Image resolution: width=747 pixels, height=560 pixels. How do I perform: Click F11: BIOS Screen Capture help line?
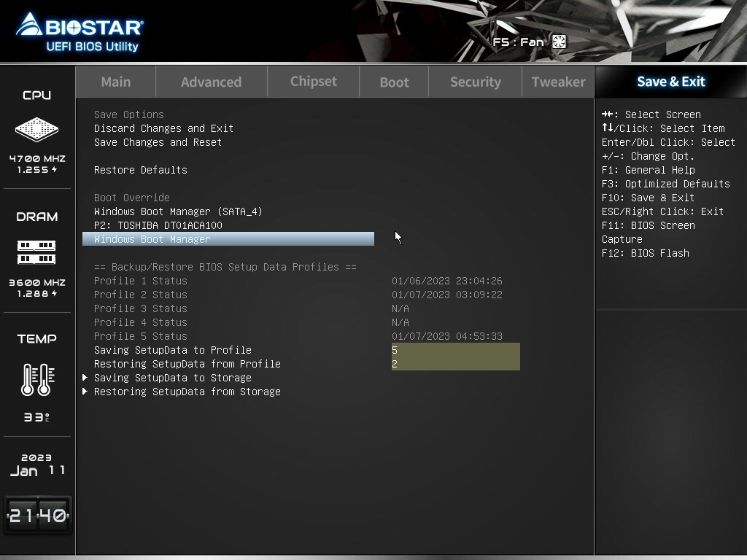[x=648, y=233]
